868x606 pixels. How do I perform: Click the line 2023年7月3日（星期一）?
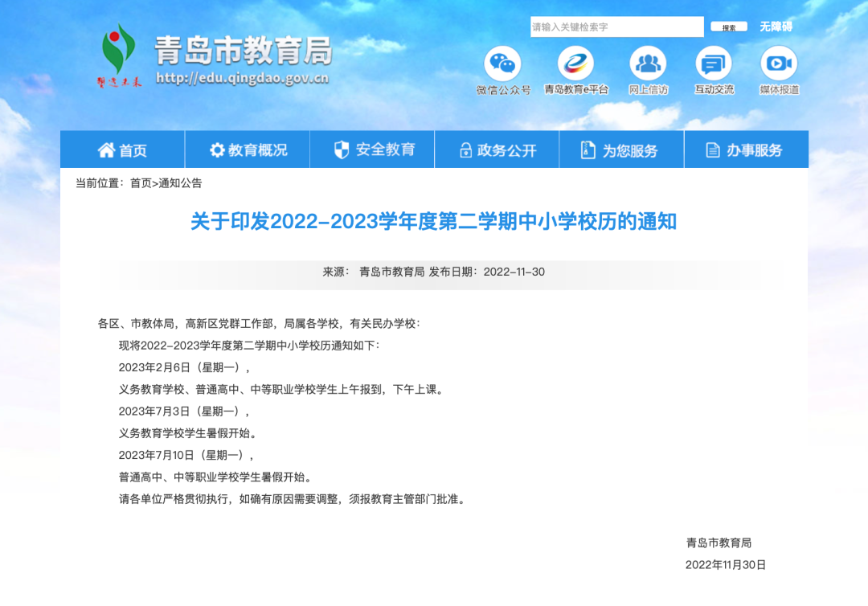(x=184, y=412)
